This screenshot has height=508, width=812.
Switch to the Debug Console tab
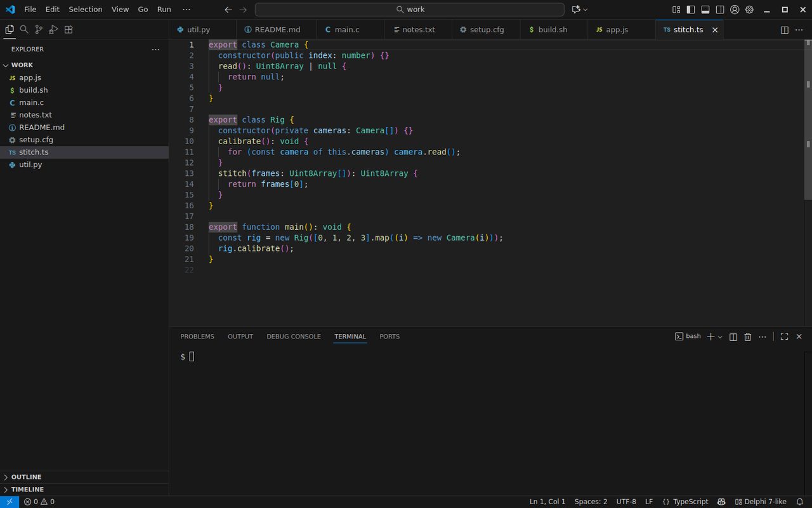point(294,337)
